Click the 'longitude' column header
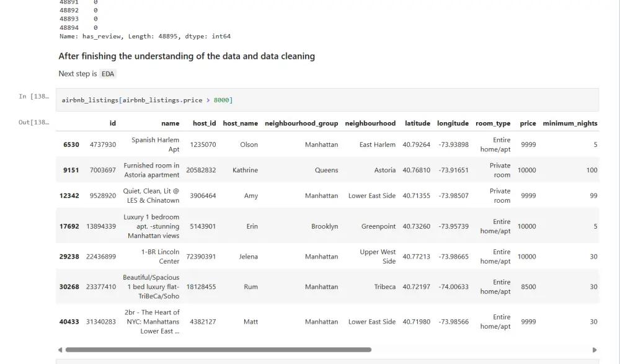This screenshot has width=620, height=364. click(x=453, y=123)
